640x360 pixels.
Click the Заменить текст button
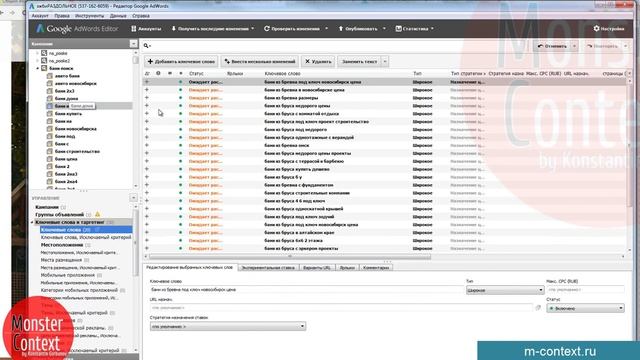359,62
